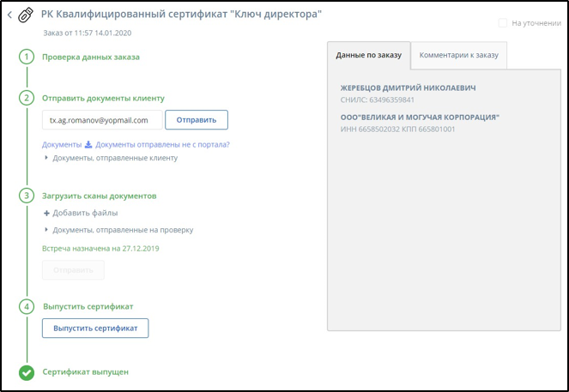
Task: Expand "Документы, отправленные на проверку" list
Action: click(x=46, y=230)
